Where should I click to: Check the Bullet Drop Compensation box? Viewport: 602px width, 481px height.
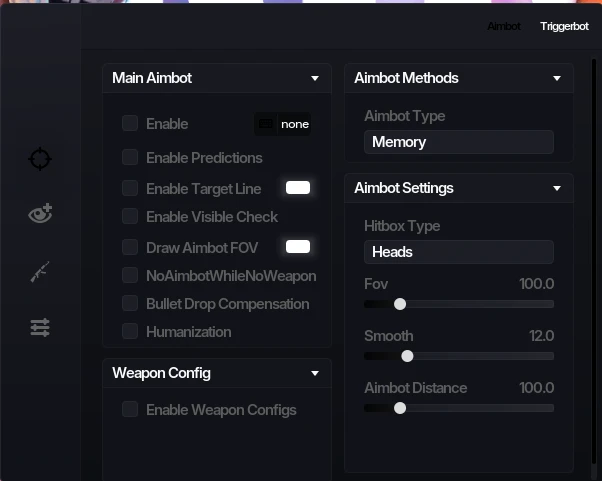click(130, 303)
